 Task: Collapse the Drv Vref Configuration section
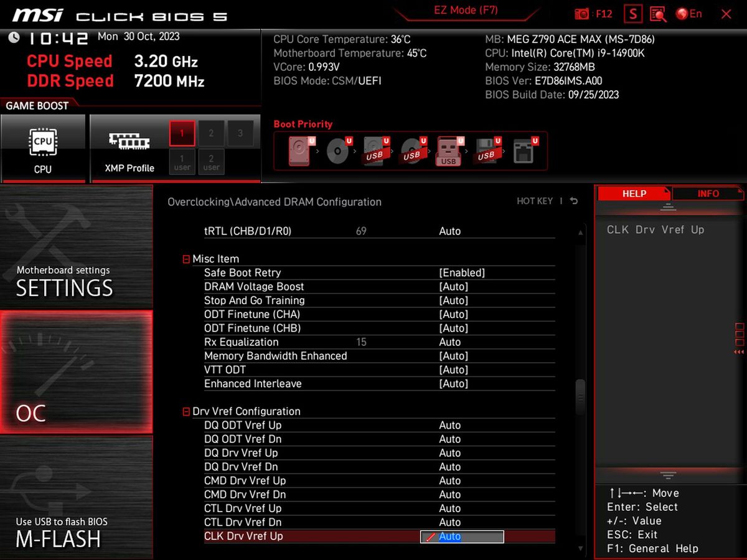tap(186, 412)
